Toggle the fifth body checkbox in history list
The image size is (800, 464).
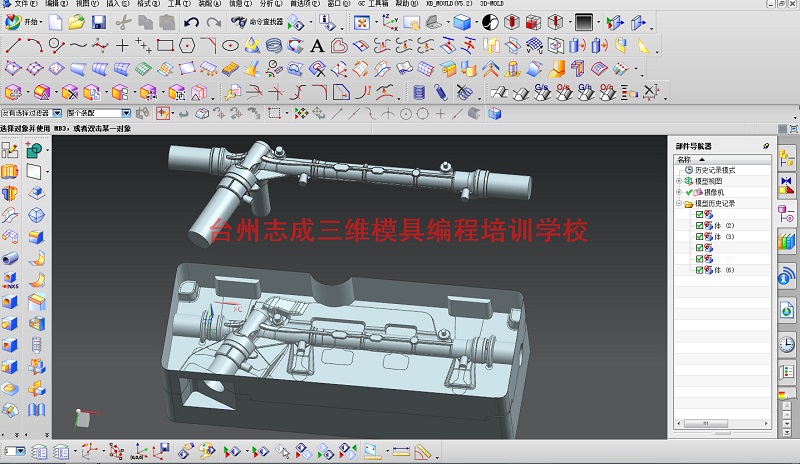[x=699, y=259]
